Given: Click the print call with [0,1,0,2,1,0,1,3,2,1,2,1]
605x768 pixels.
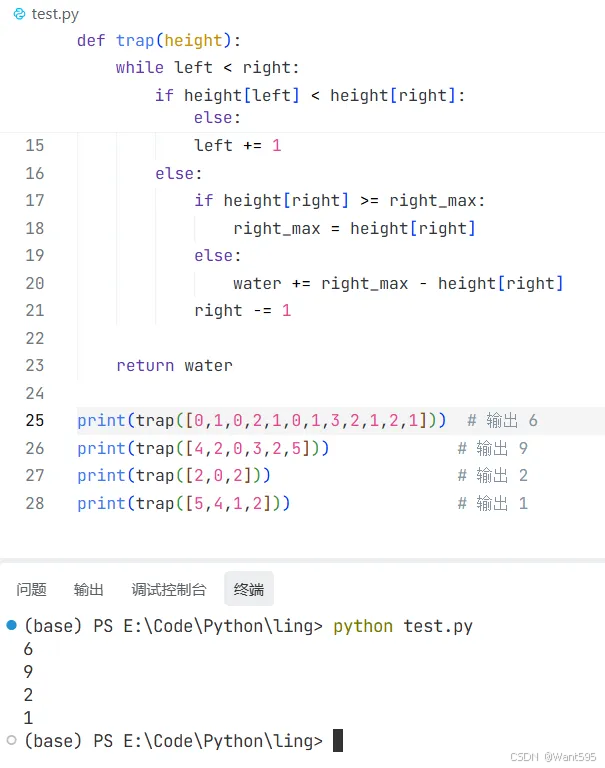Looking at the screenshot, I should coord(262,420).
